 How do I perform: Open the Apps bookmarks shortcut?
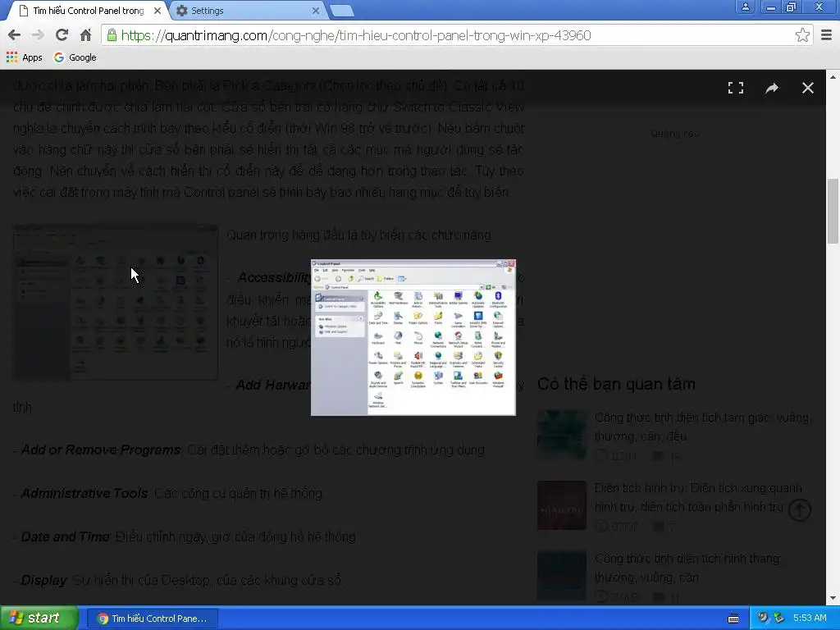[x=24, y=57]
